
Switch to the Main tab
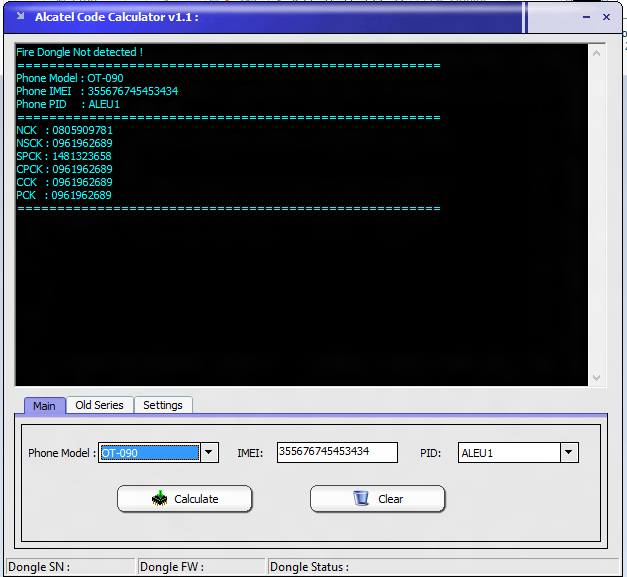click(44, 406)
